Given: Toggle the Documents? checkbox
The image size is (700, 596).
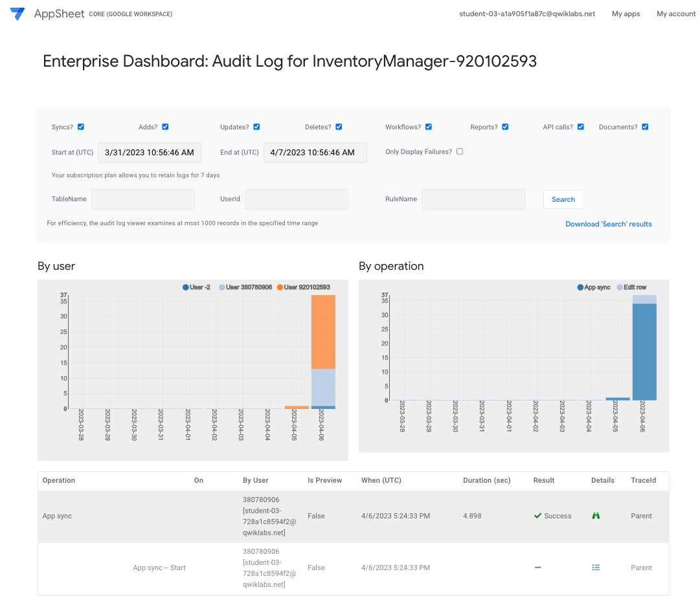Looking at the screenshot, I should pos(645,127).
